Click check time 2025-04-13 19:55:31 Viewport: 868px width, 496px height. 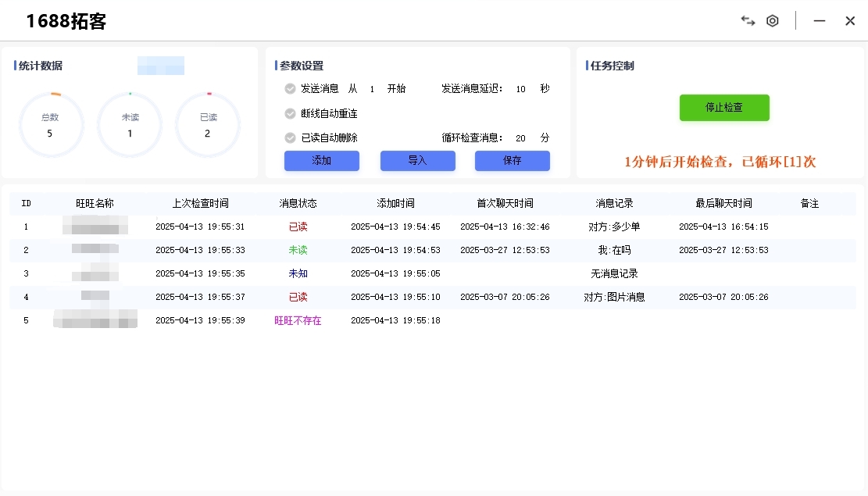[200, 227]
